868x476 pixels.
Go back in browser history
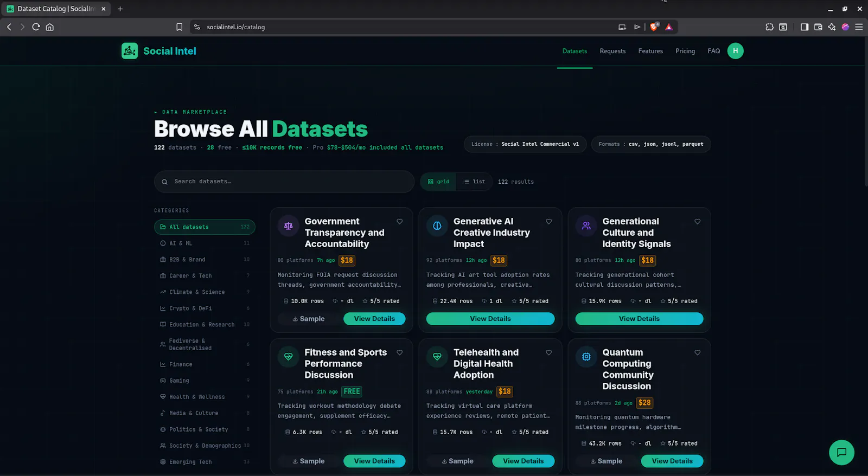point(9,27)
